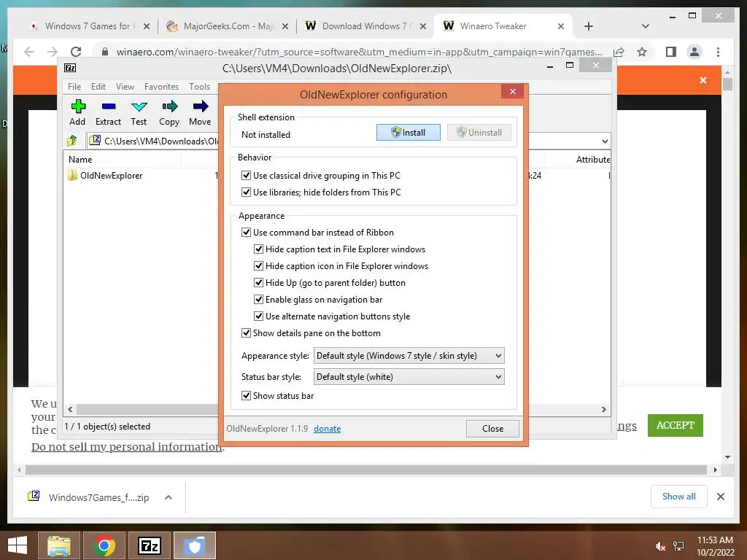This screenshot has width=747, height=560.
Task: Go back in Chrome browser
Action: point(29,52)
